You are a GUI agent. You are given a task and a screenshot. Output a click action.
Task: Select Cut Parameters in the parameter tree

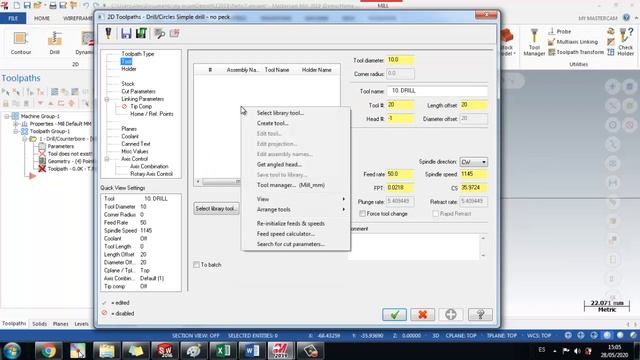[x=138, y=91]
